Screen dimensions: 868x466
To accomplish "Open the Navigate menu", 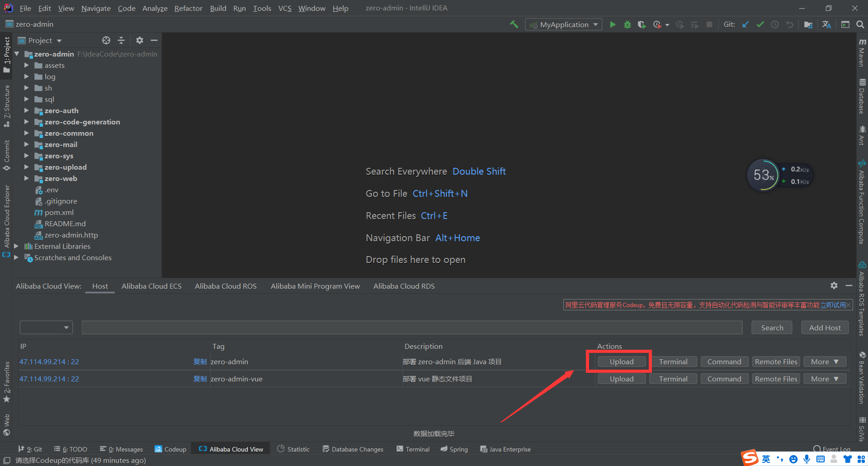I will point(96,8).
